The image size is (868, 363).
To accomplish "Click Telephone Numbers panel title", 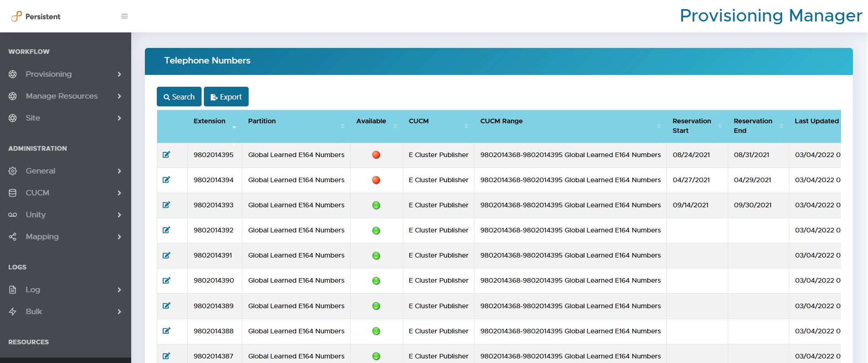I will tap(207, 60).
